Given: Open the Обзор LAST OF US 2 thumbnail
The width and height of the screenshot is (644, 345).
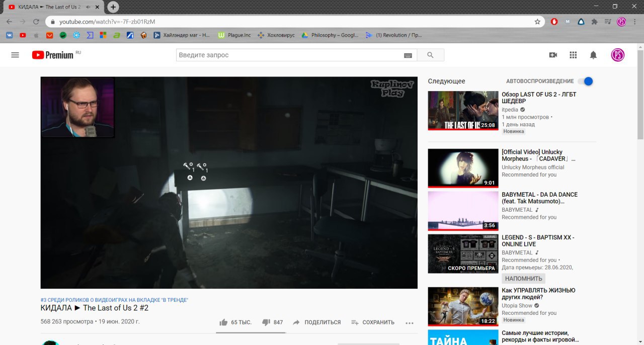Looking at the screenshot, I should [463, 111].
